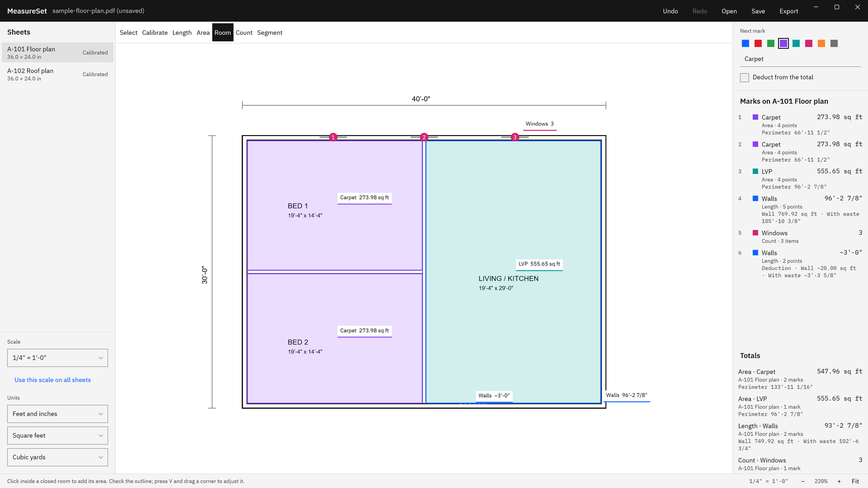The height and width of the screenshot is (488, 868).
Task: Choose the pink next-mark color swatch
Action: coord(809,43)
